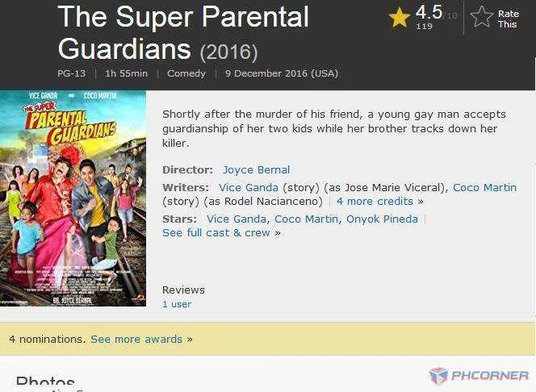The width and height of the screenshot is (536, 392).
Task: Open Onyok Pineda's page
Action: (382, 219)
